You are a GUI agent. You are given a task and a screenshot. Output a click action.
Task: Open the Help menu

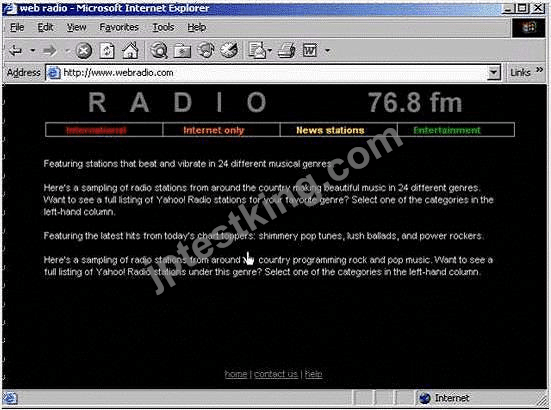point(196,27)
